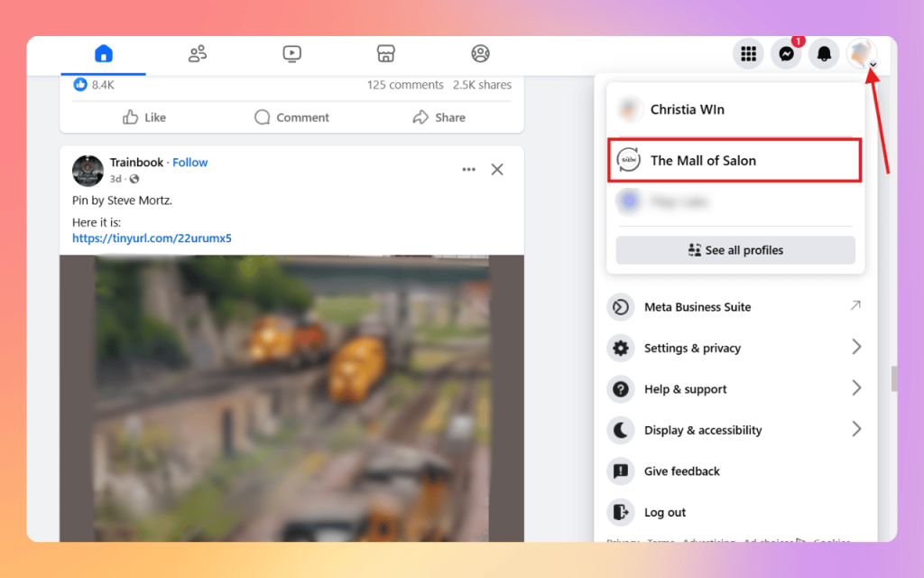Open Settings & privacy
The width and height of the screenshot is (924, 578).
click(x=735, y=348)
